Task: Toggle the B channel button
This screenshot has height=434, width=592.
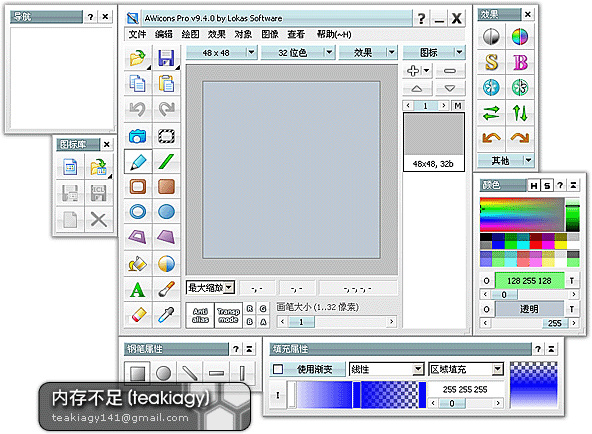Action: [250, 322]
